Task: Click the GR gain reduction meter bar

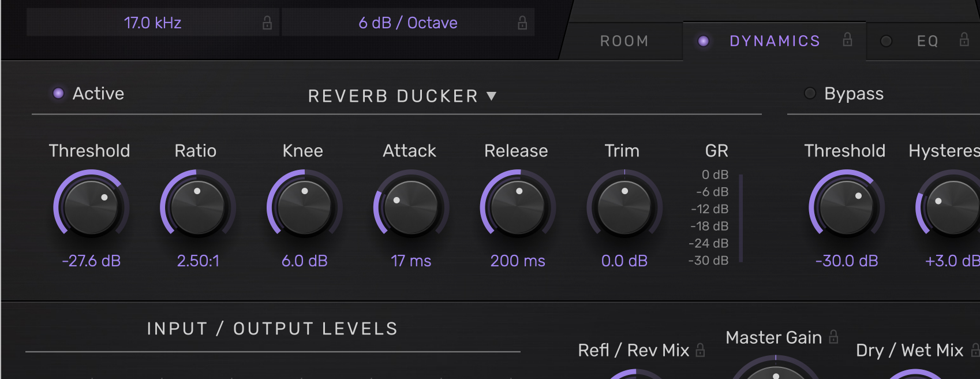Action: pyautogui.click(x=740, y=218)
